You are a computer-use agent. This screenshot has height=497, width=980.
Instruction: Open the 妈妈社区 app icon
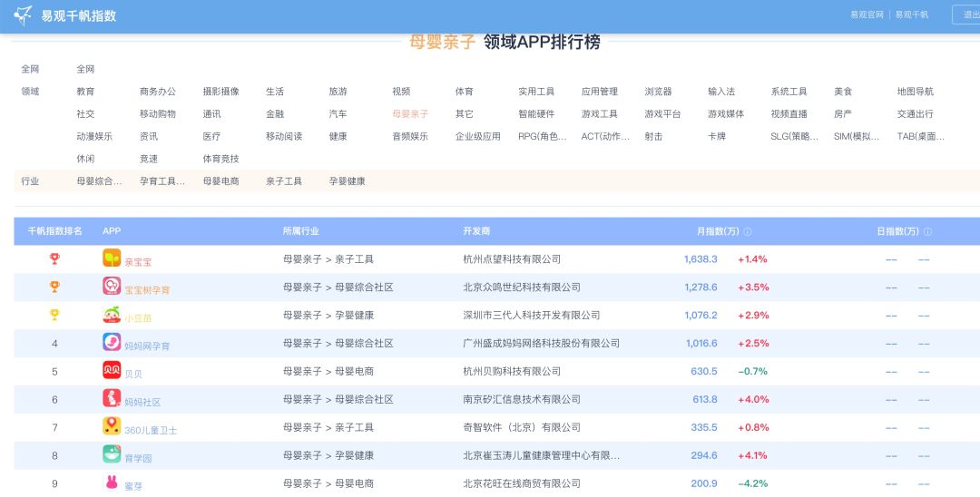pyautogui.click(x=112, y=398)
